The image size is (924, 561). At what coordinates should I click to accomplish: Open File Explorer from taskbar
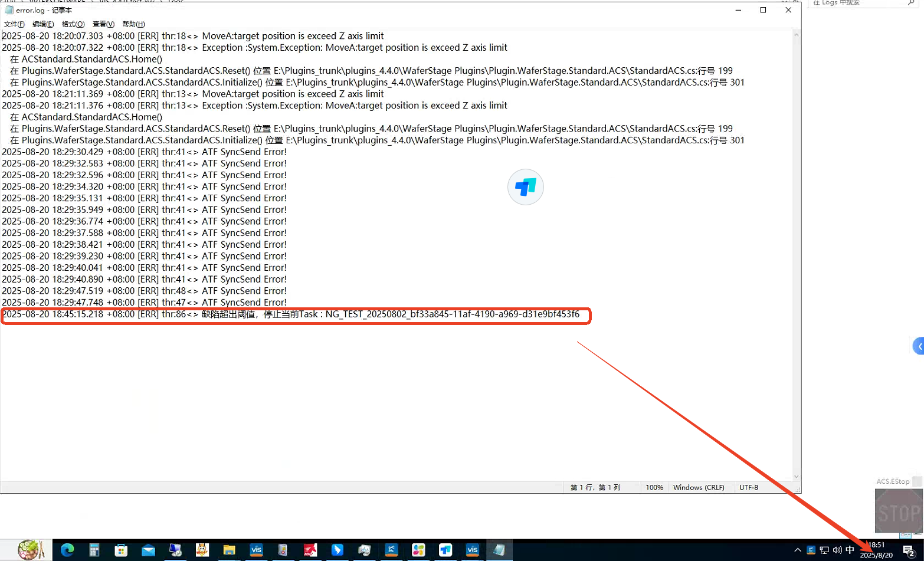click(x=229, y=550)
